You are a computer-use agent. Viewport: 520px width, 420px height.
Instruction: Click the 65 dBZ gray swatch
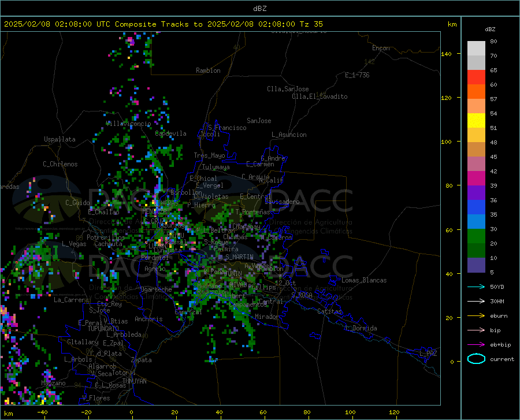pyautogui.click(x=476, y=63)
